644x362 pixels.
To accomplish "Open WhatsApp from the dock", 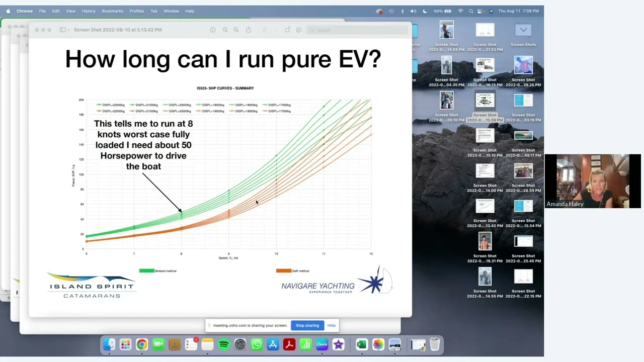I will point(256,344).
